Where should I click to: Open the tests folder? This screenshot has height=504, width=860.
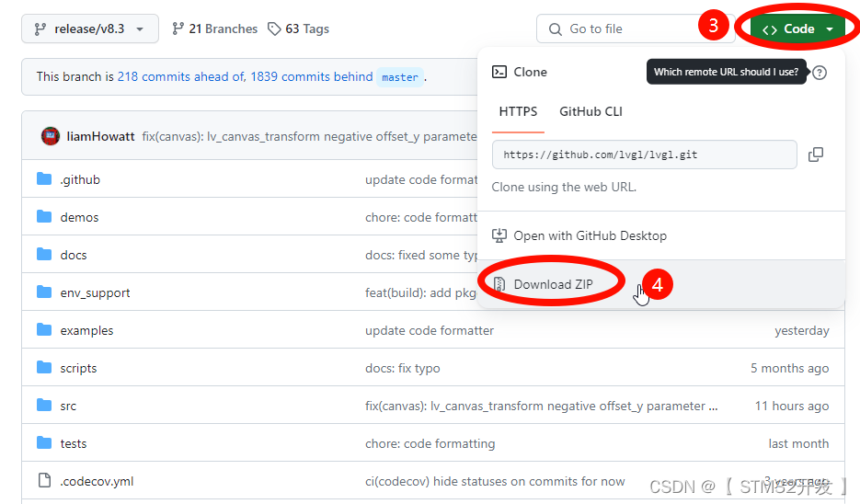74,443
